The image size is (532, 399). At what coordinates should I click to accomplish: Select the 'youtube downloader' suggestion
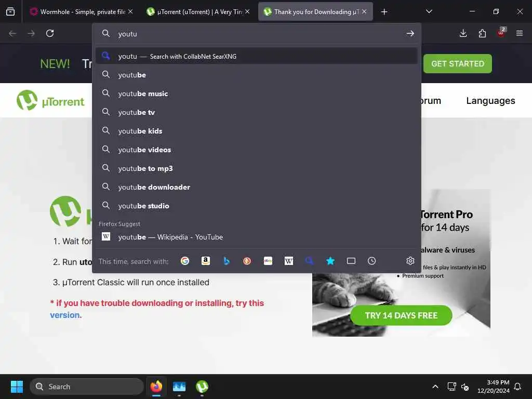click(x=257, y=187)
